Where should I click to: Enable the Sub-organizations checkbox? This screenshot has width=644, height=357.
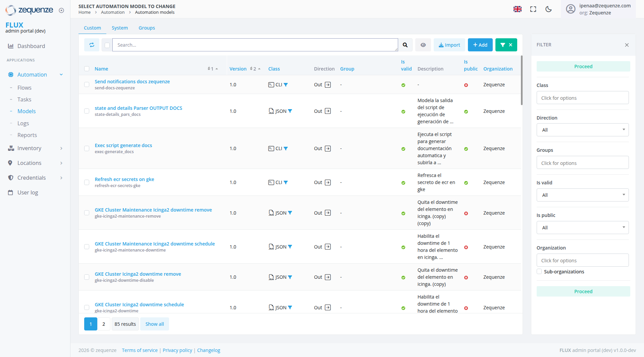[539, 271]
